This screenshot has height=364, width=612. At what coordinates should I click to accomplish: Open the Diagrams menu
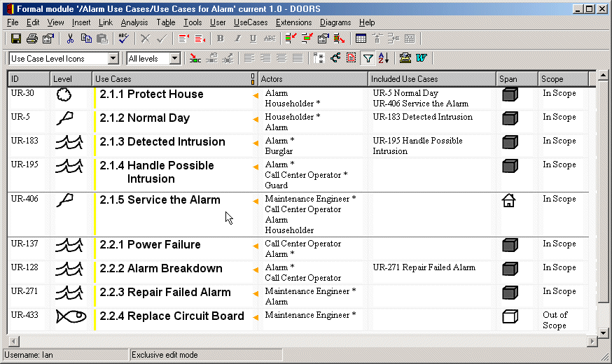(335, 22)
